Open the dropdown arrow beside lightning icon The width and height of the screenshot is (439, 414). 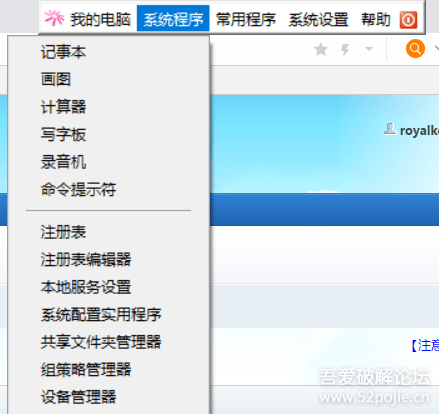[x=369, y=49]
